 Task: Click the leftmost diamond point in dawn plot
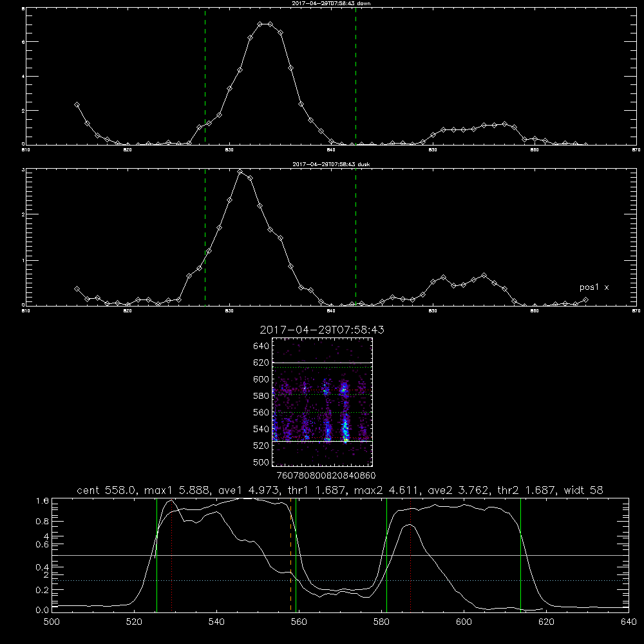pyautogui.click(x=77, y=105)
